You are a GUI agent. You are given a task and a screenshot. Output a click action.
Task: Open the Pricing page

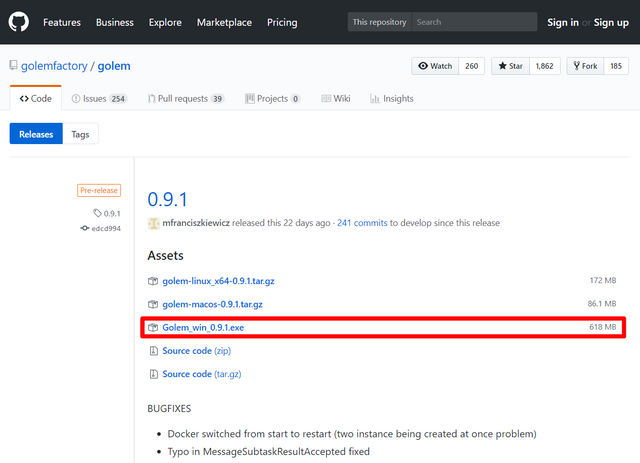[x=282, y=22]
